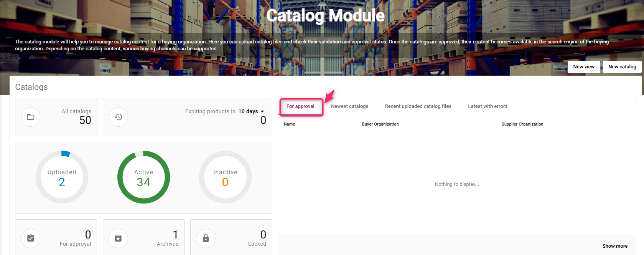Click the Uploaded donut chart
The image size is (644, 255).
pyautogui.click(x=62, y=177)
